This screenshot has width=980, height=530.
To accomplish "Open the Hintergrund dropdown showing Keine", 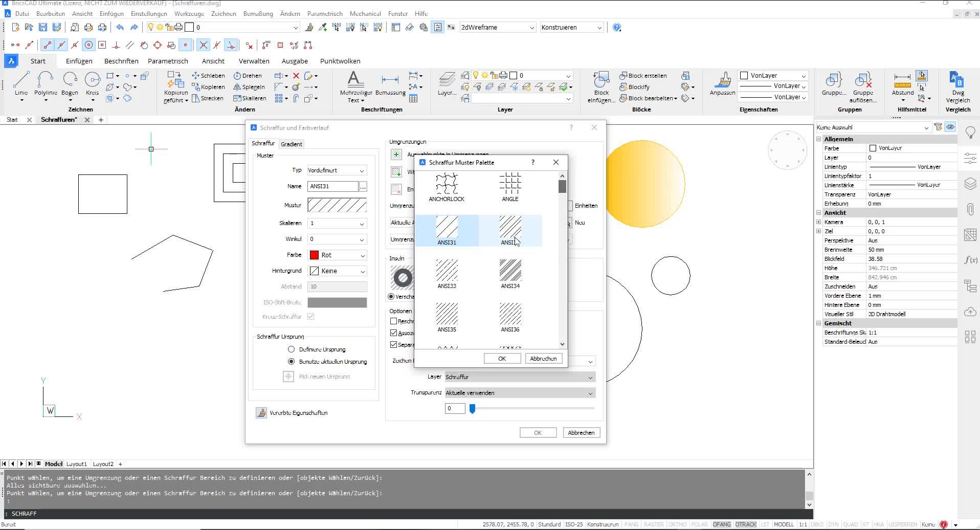I will pyautogui.click(x=337, y=271).
